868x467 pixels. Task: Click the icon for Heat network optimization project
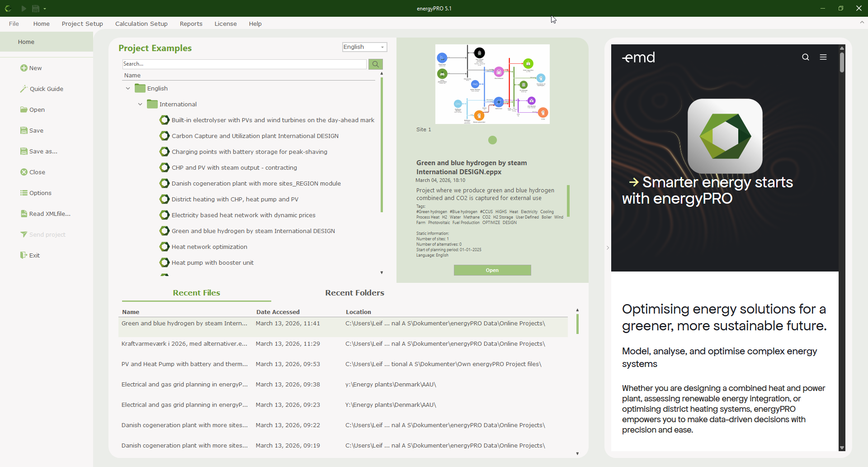point(165,247)
